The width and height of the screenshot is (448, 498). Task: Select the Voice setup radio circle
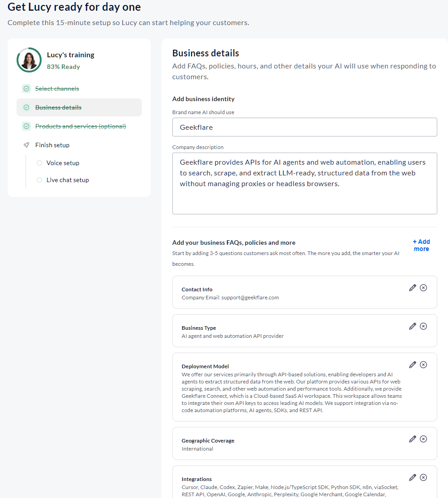tap(39, 163)
